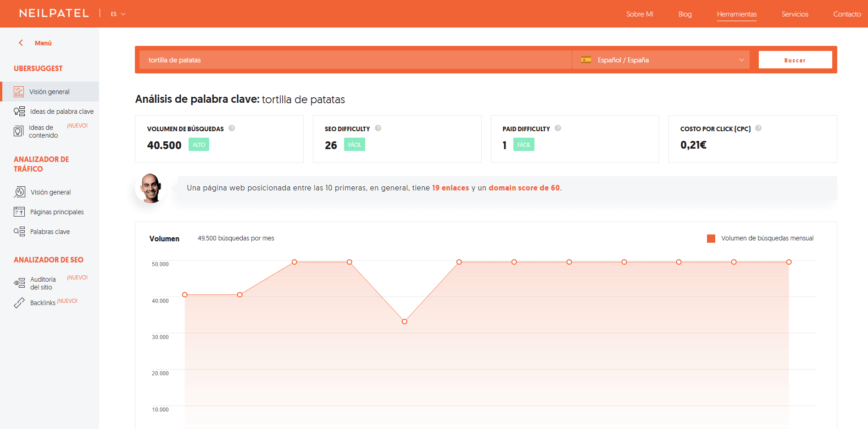Click help icon next to Costo por click
868x429 pixels.
click(758, 128)
